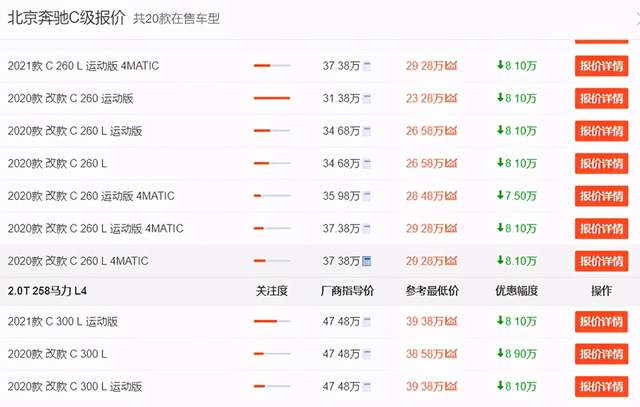Click calculator icon in 2020款 改款 C 300 L row
Image resolution: width=640 pixels, height=407 pixels.
coord(367,354)
